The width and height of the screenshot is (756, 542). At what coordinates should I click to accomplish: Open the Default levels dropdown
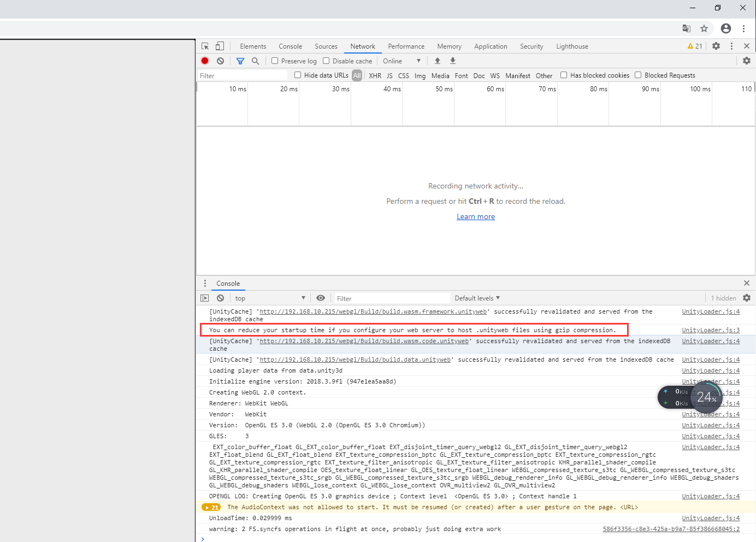coord(477,298)
